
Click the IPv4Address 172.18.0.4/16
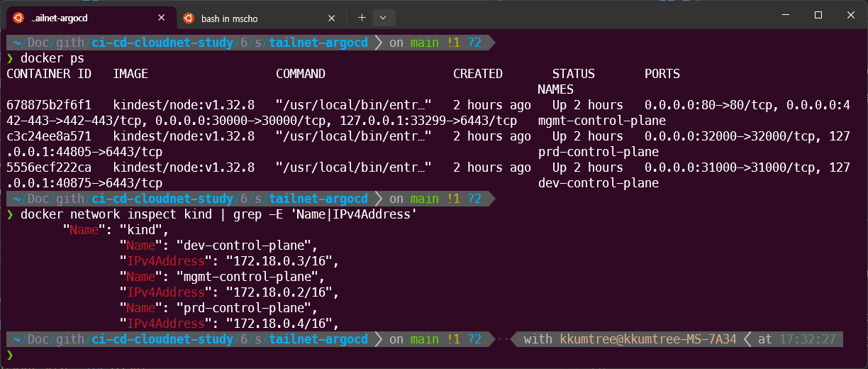coord(283,324)
